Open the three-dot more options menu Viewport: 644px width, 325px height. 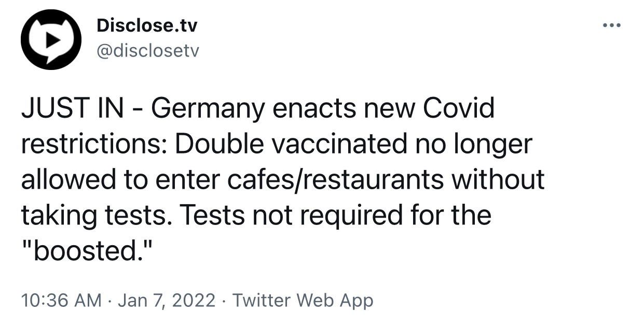pos(612,25)
